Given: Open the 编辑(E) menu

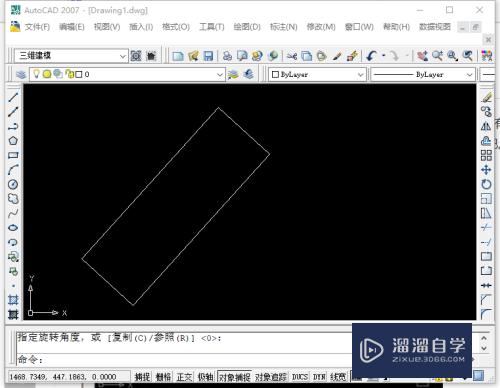Looking at the screenshot, I should [x=72, y=27].
